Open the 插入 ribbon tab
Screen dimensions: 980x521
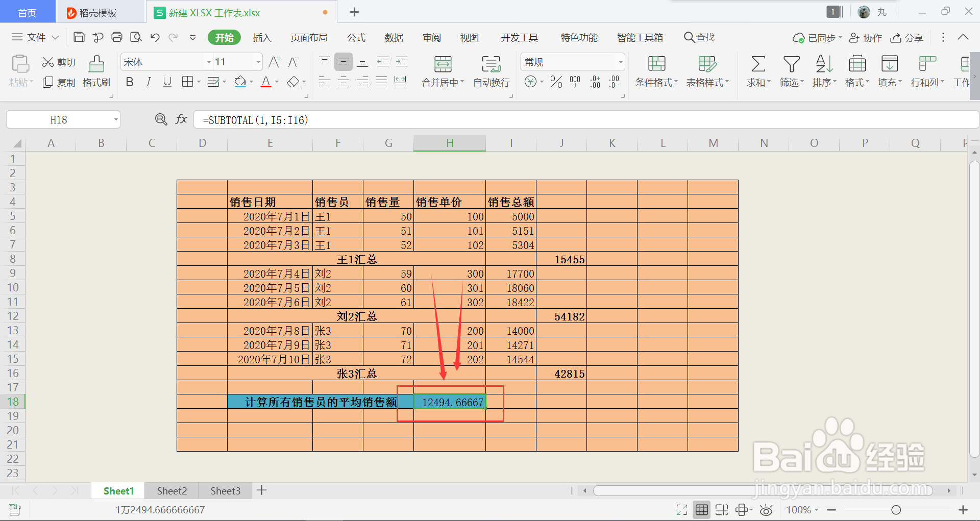pyautogui.click(x=262, y=37)
